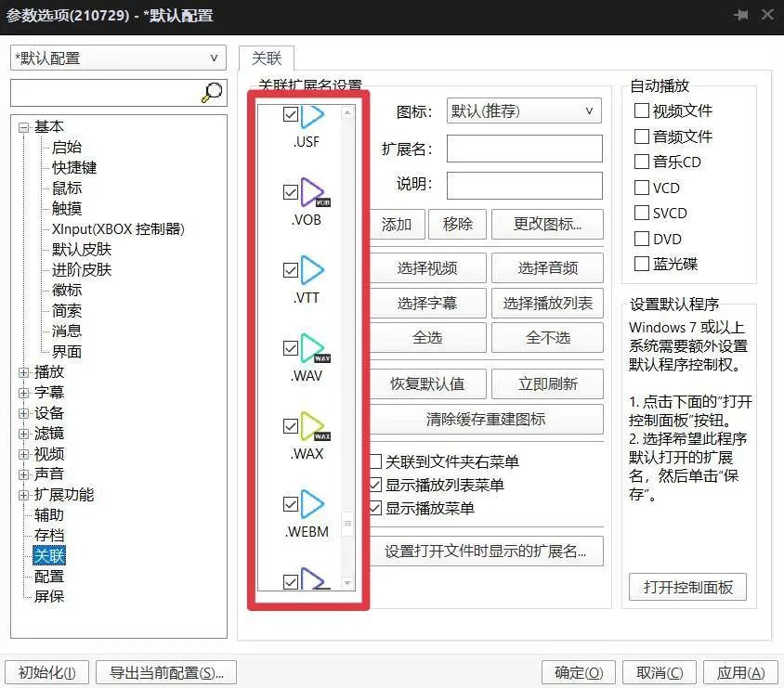This screenshot has width=784, height=688.
Task: Check the DVD autoplay option
Action: pyautogui.click(x=641, y=239)
